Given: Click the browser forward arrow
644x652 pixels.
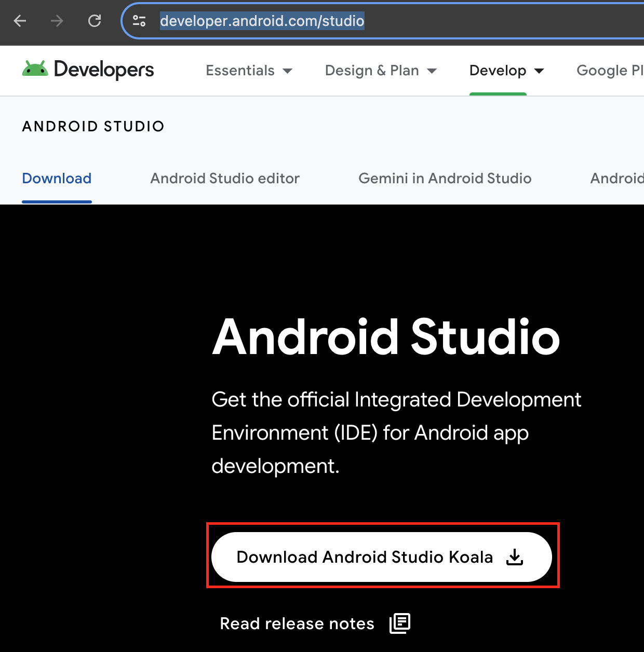Looking at the screenshot, I should tap(57, 21).
